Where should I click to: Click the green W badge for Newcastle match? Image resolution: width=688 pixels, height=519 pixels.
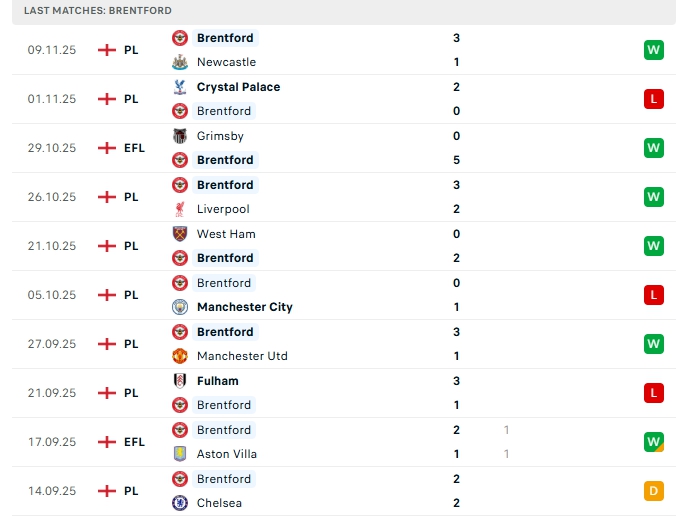point(654,50)
